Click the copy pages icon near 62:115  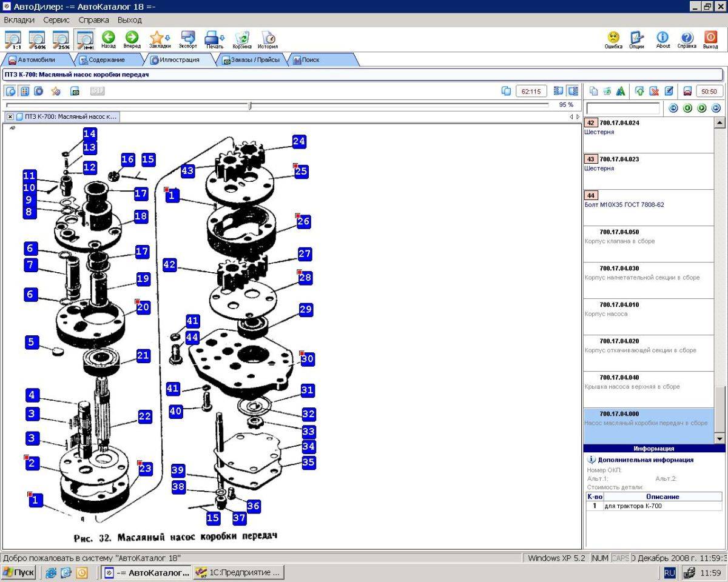pos(507,91)
